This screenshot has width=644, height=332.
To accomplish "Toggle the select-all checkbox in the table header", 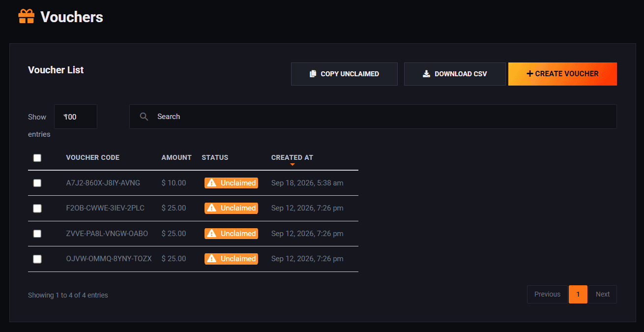I will [x=37, y=158].
